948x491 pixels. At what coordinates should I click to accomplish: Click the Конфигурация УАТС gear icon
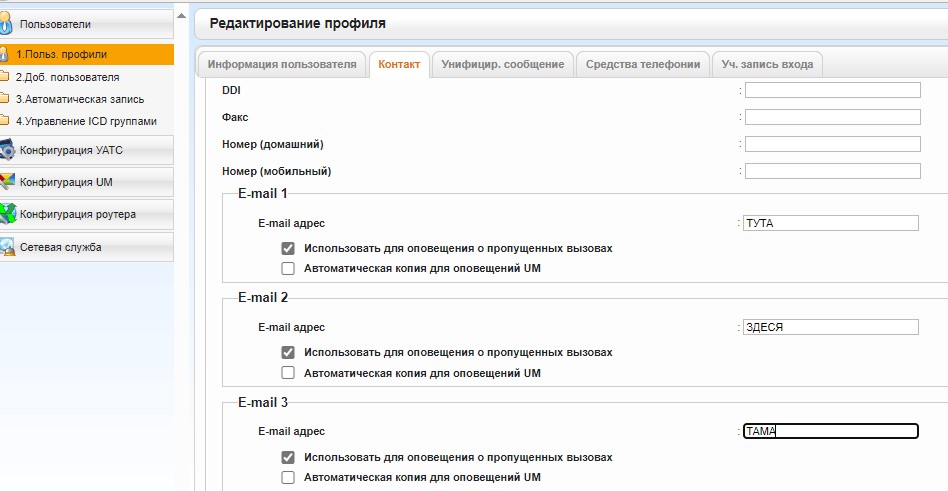pos(7,150)
